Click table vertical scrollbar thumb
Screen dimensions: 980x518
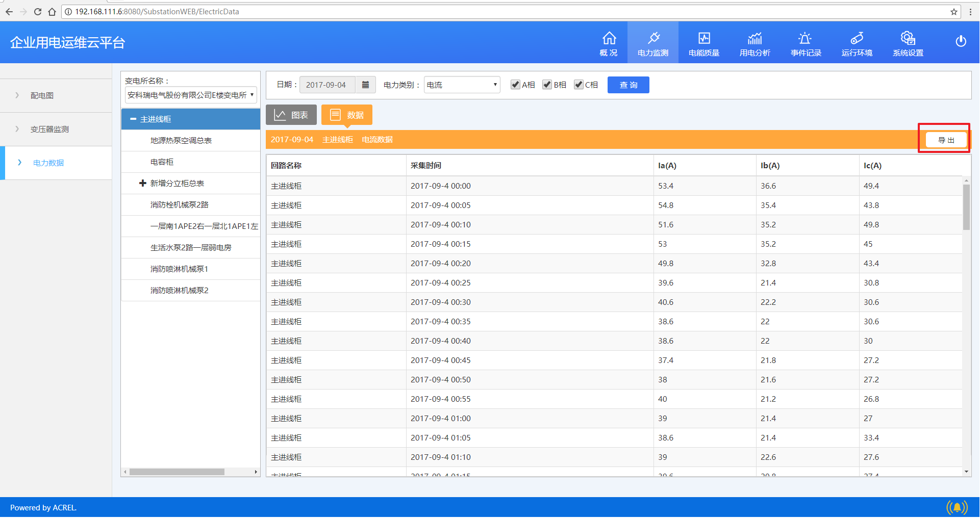click(x=966, y=207)
